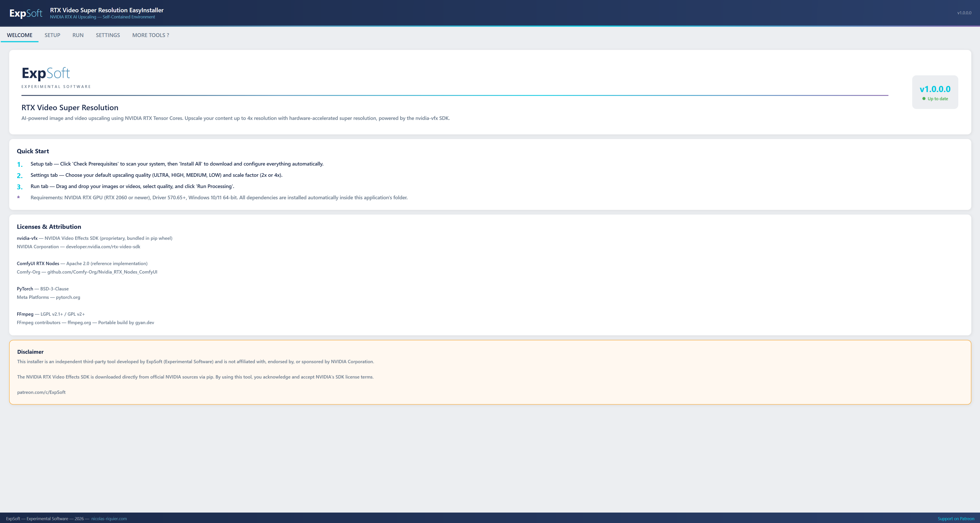The height and width of the screenshot is (523, 980).
Task: Open the WELCOME tab
Action: [x=19, y=35]
